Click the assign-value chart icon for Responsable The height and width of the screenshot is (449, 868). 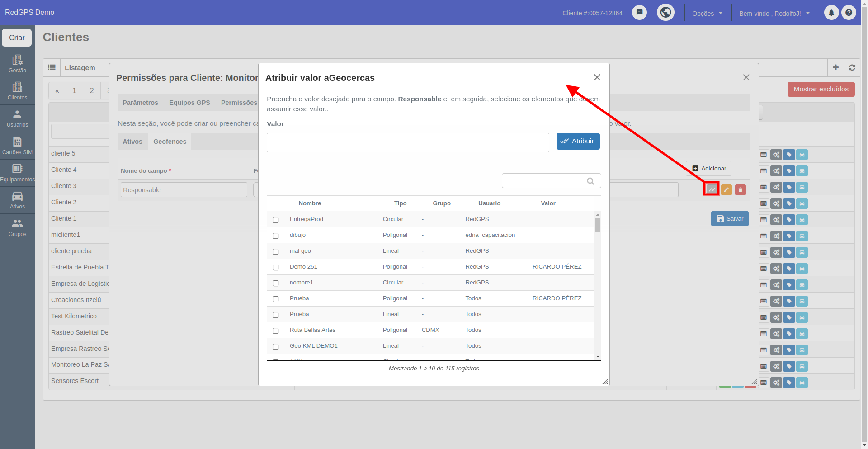[x=712, y=189]
